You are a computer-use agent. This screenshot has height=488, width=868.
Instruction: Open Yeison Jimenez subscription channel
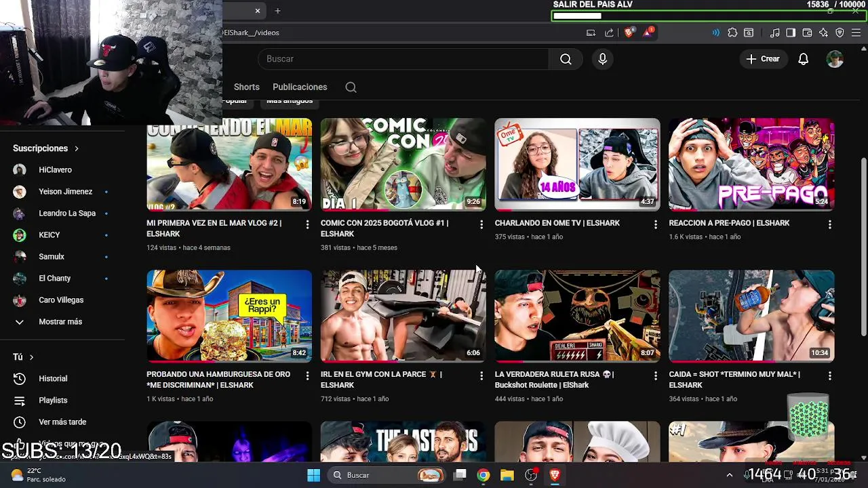(64, 192)
